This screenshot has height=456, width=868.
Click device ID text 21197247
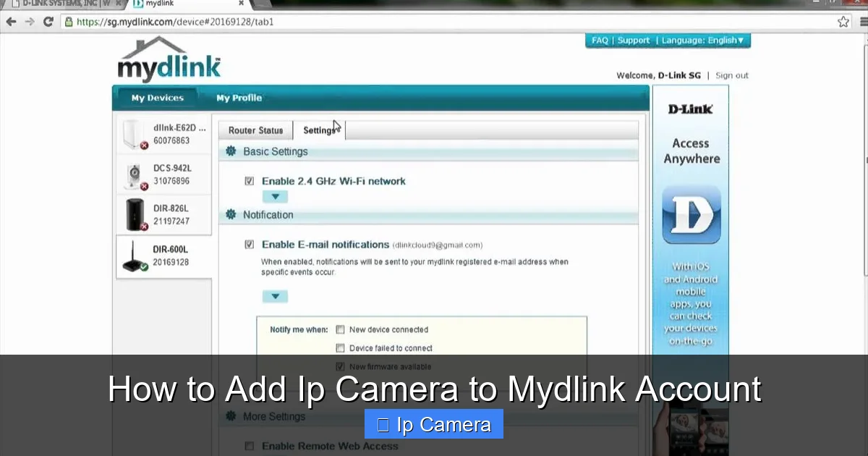pos(171,221)
